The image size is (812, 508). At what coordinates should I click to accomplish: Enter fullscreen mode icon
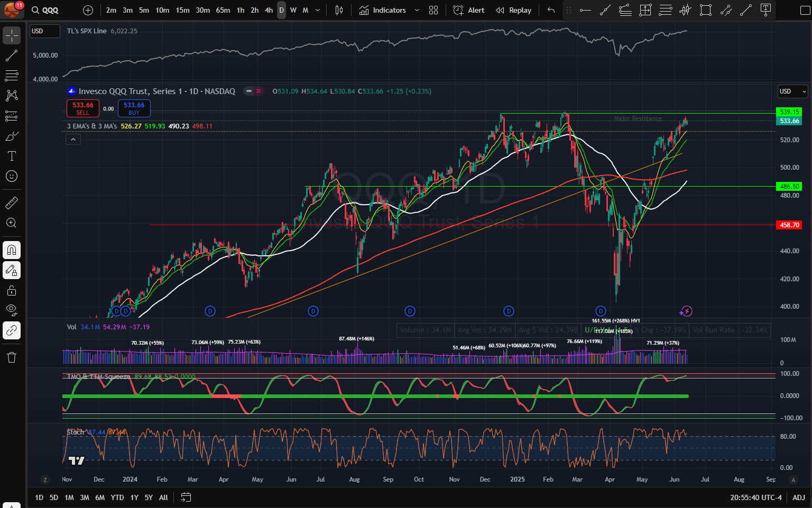point(805,10)
